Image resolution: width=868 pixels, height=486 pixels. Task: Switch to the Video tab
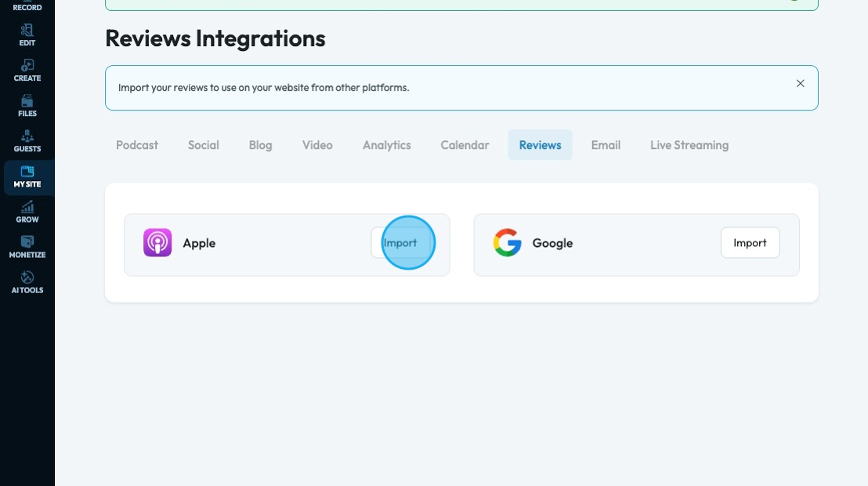[317, 145]
